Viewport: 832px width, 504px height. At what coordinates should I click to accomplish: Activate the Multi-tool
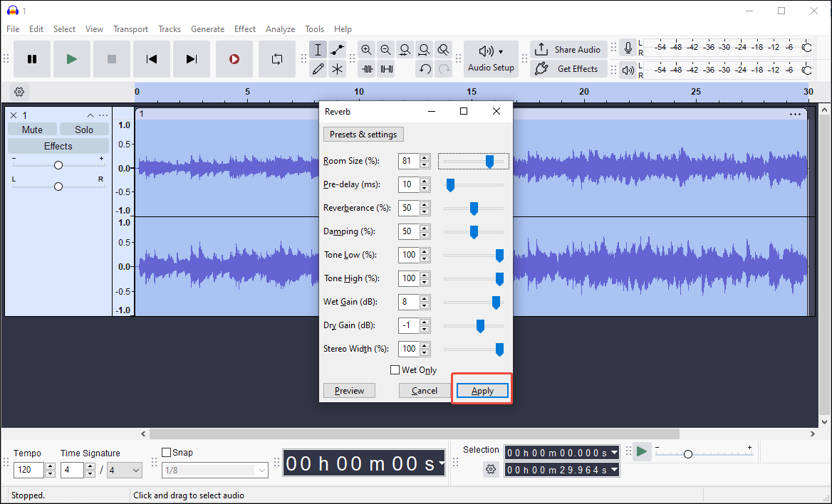tap(337, 69)
